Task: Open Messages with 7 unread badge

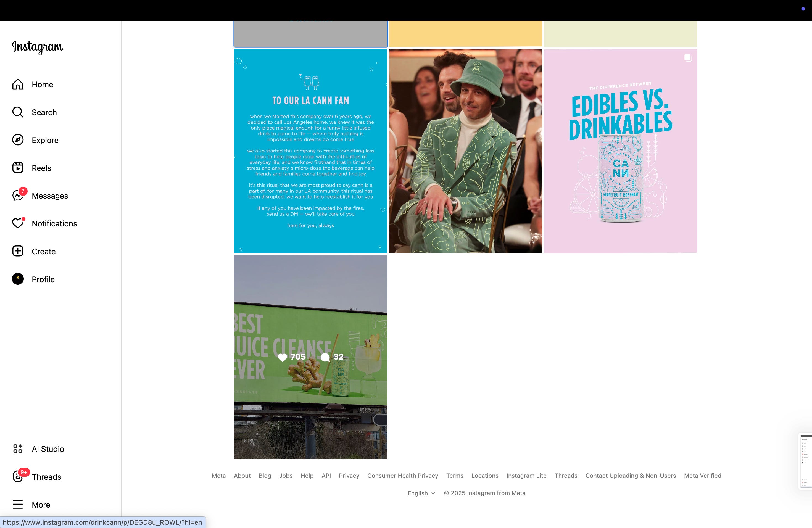Action: click(x=18, y=196)
